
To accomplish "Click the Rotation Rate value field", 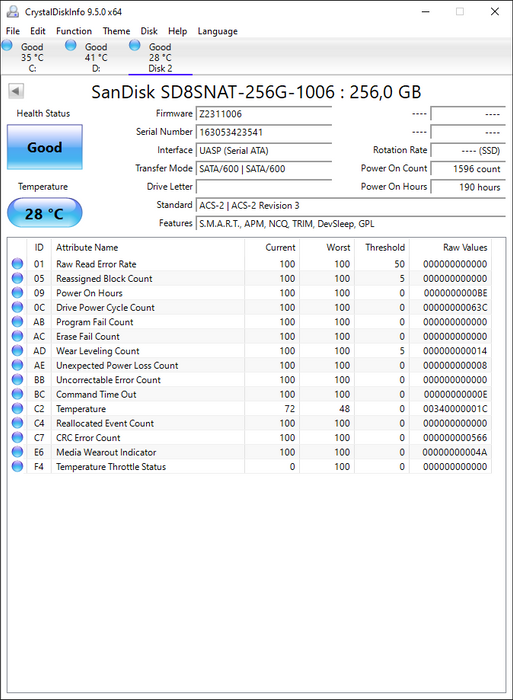I will coord(468,150).
